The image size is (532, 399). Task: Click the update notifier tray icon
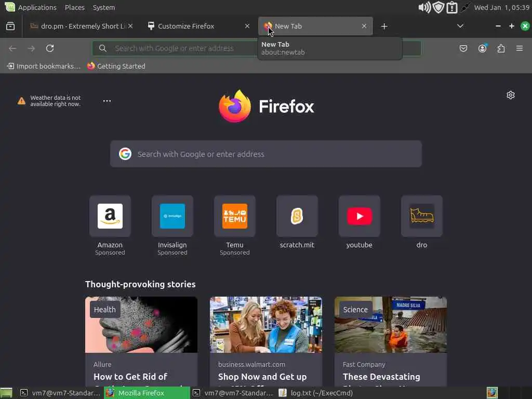point(452,7)
